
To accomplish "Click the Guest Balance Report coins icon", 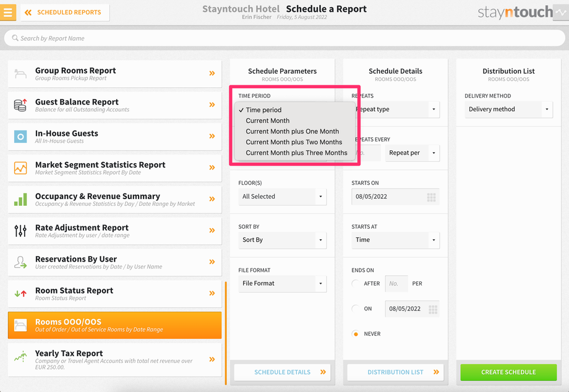I will [20, 104].
